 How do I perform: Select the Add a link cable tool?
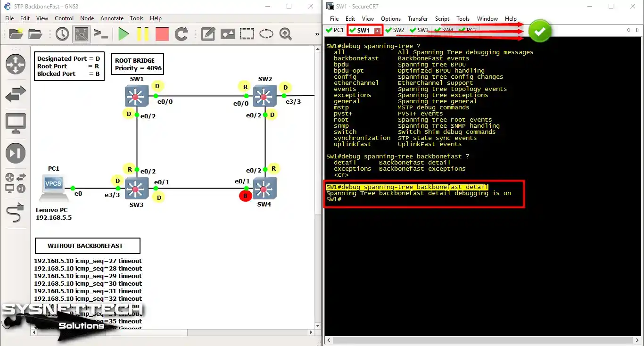click(16, 213)
